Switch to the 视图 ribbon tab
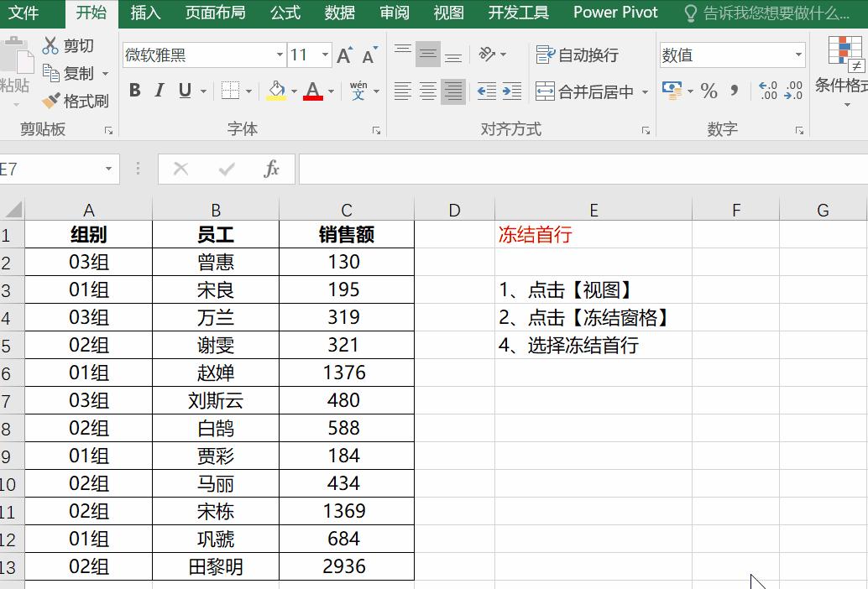Screen dimensions: 868x589 tap(449, 13)
